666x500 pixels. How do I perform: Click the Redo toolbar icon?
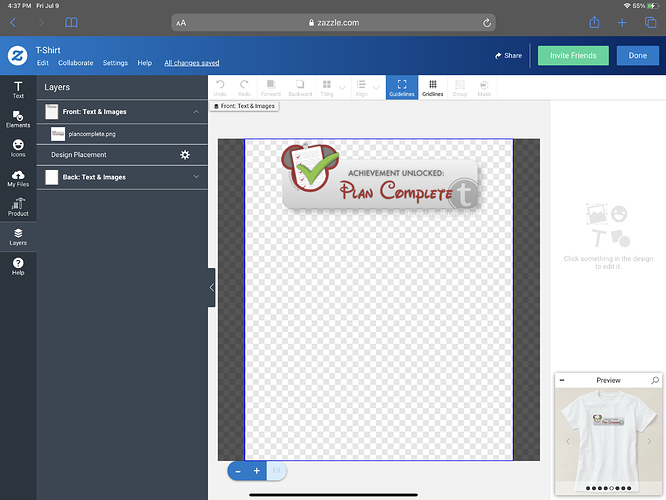[x=244, y=88]
